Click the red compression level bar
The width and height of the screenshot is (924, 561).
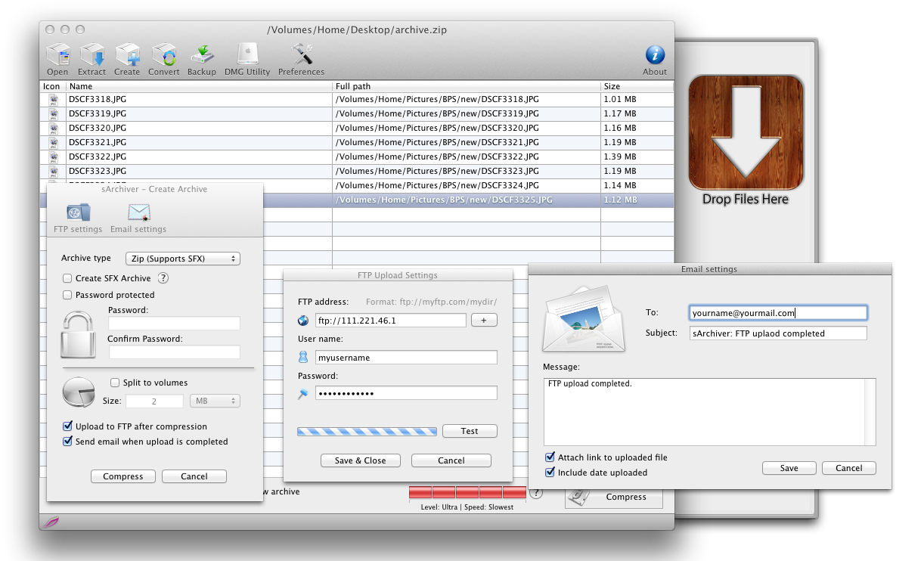tap(467, 493)
